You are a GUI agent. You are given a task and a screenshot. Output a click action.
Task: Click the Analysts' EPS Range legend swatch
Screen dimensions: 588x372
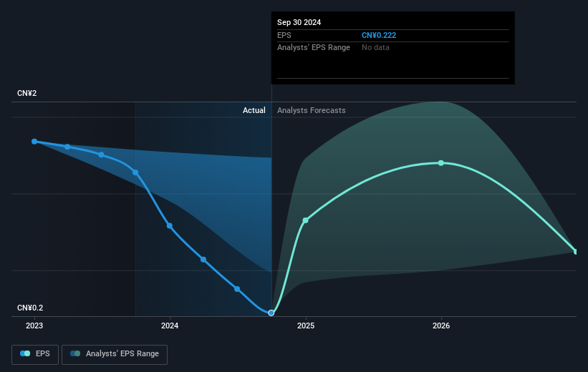pos(75,353)
